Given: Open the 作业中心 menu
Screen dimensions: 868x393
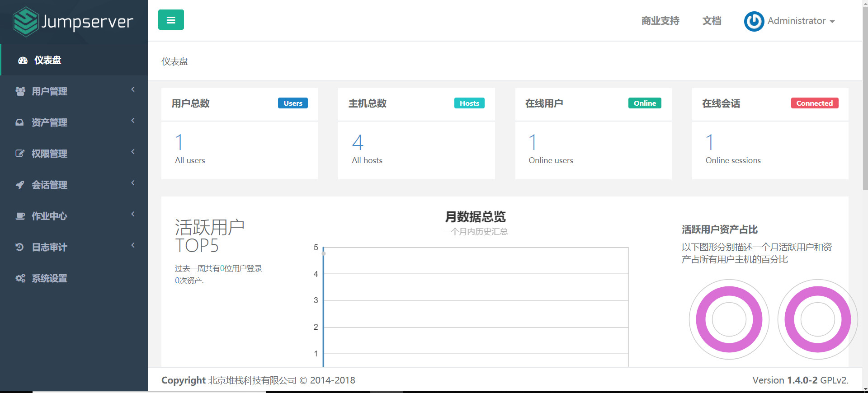Looking at the screenshot, I should tap(74, 216).
